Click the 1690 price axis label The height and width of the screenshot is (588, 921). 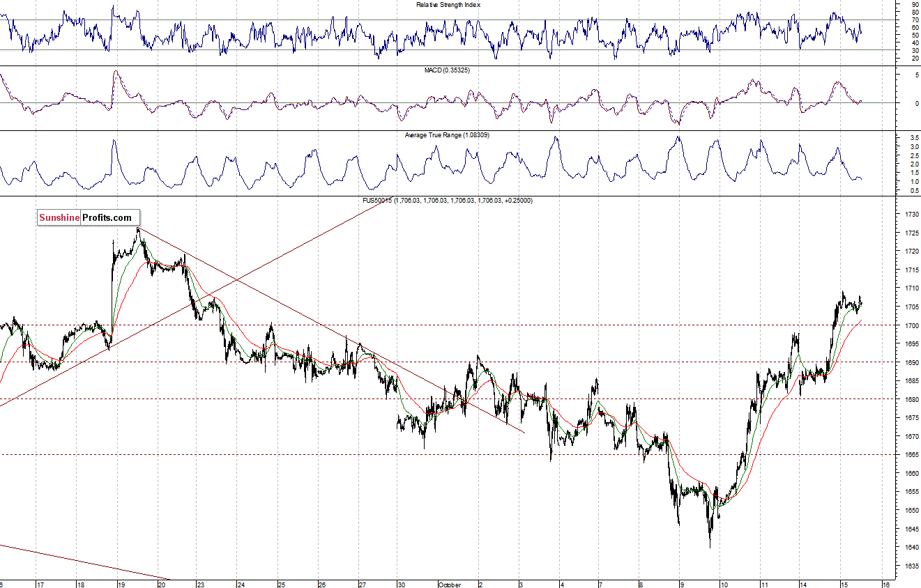(912, 362)
